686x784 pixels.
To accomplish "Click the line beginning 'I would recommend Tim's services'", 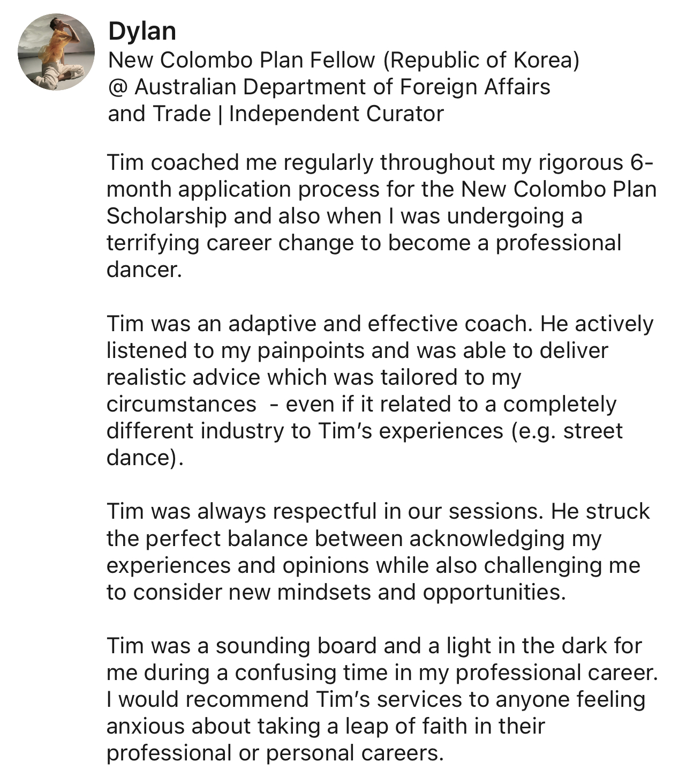I will (x=376, y=699).
